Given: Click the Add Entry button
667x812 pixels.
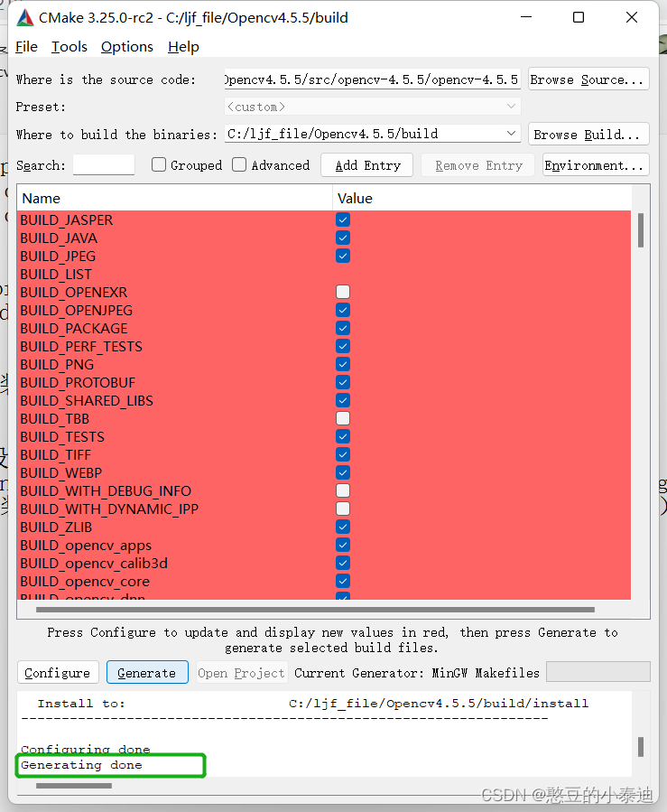Looking at the screenshot, I should click(366, 165).
